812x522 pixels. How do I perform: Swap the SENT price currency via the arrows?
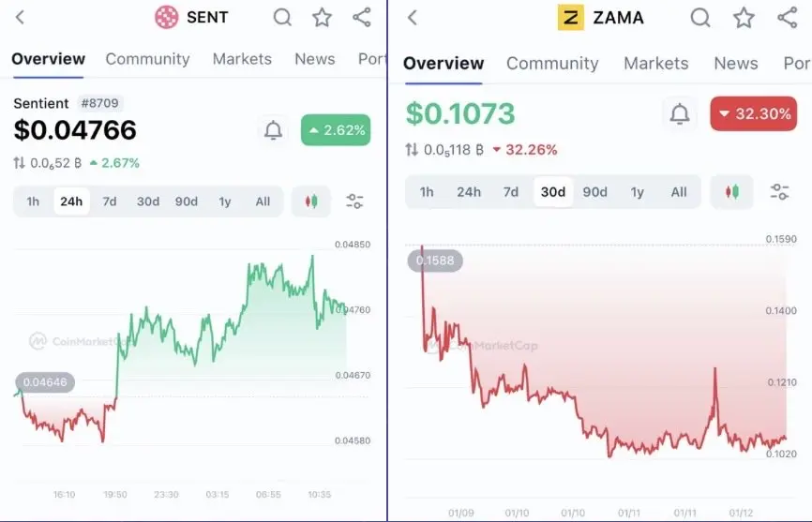coord(19,163)
